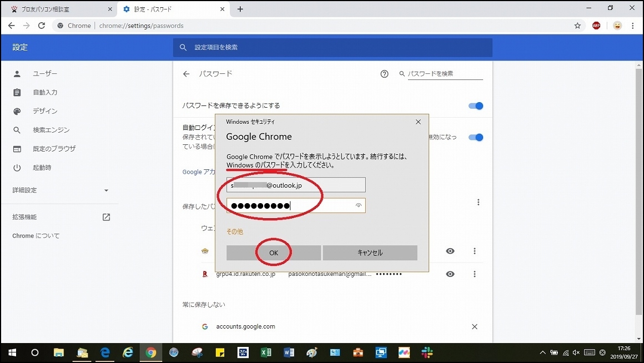644x363 pixels.
Task: Click the muted volume tray icon
Action: coord(576,353)
